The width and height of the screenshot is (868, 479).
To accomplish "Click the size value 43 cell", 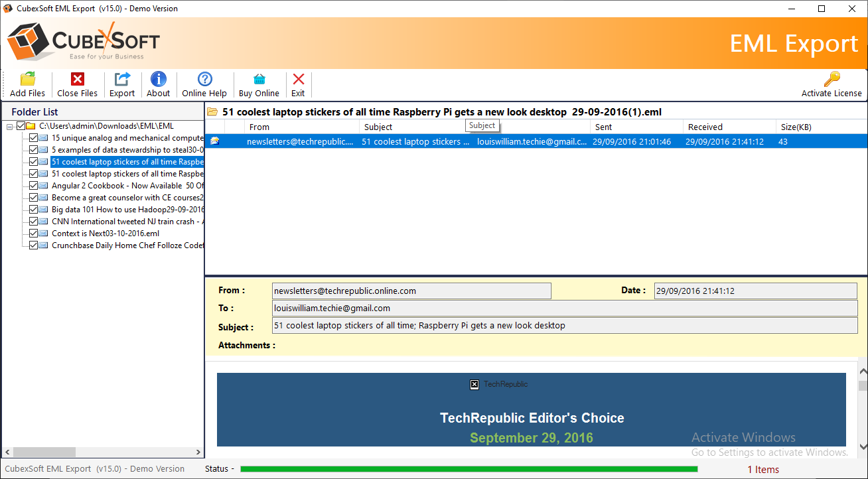I will pos(783,141).
